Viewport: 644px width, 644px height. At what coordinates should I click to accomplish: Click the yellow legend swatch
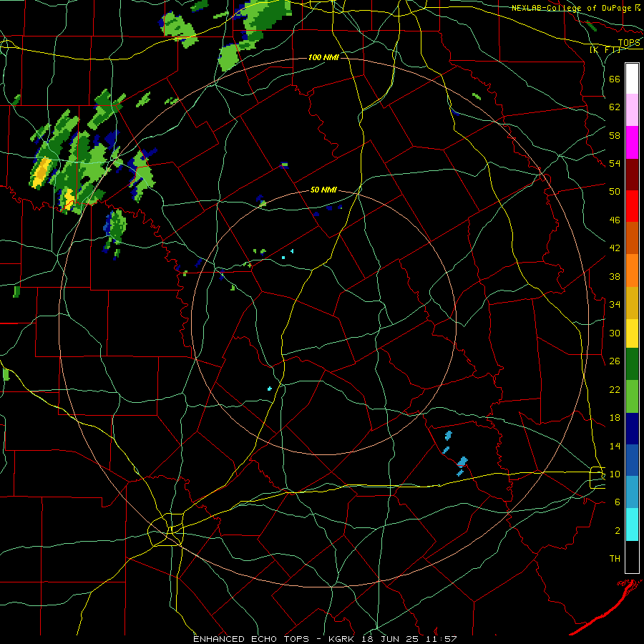tap(632, 333)
